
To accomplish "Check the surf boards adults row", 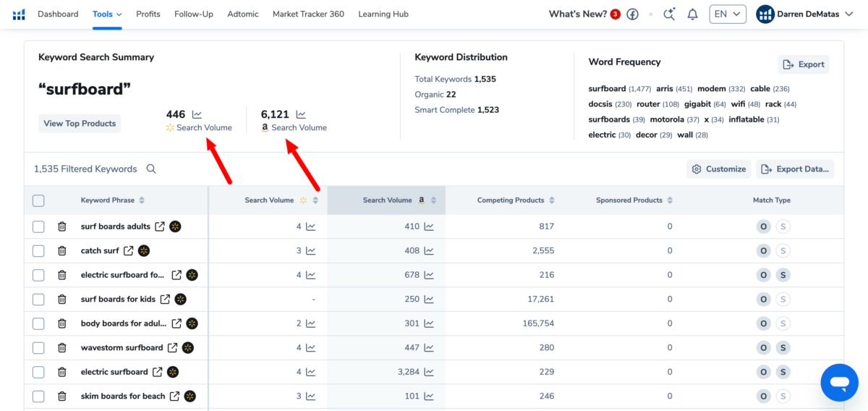I will 38,226.
